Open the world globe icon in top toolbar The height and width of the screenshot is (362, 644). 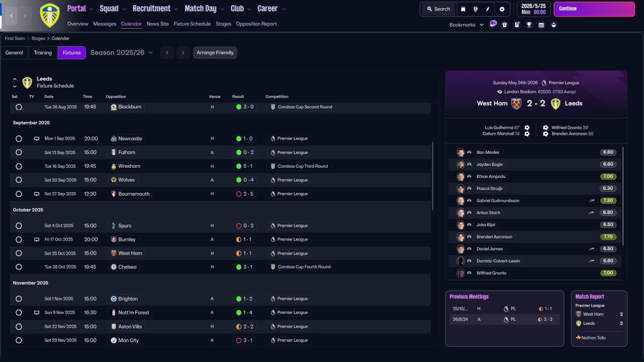475,9
